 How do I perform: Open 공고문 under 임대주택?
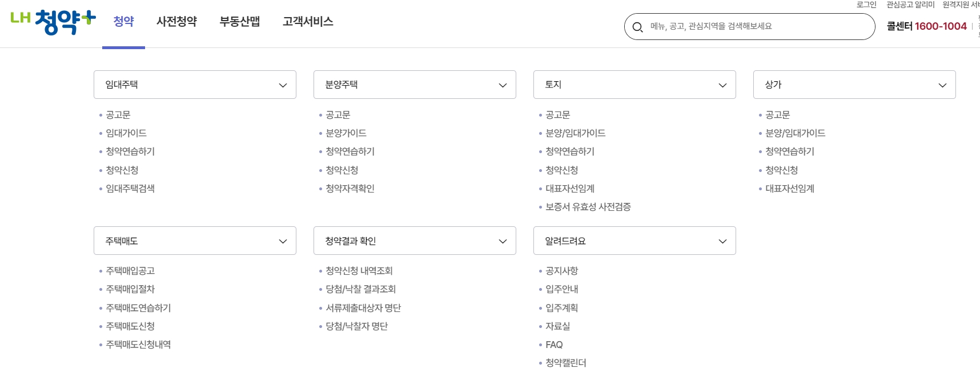tap(118, 114)
